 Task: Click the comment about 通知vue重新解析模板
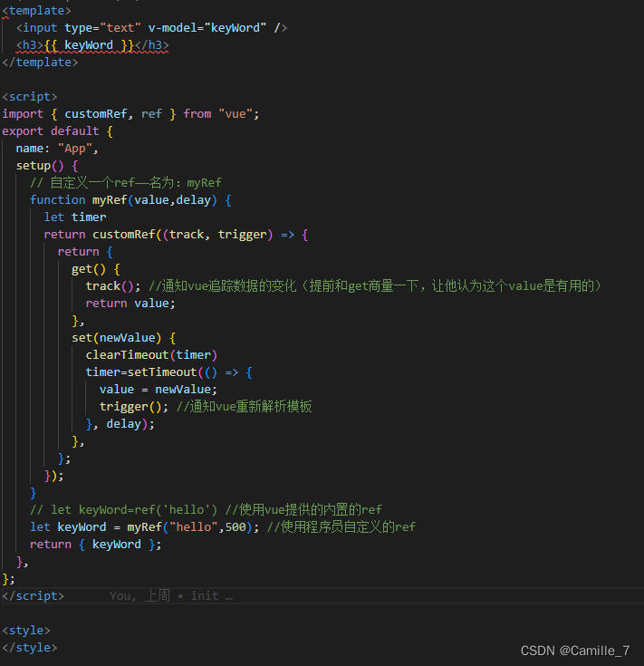[x=244, y=407]
